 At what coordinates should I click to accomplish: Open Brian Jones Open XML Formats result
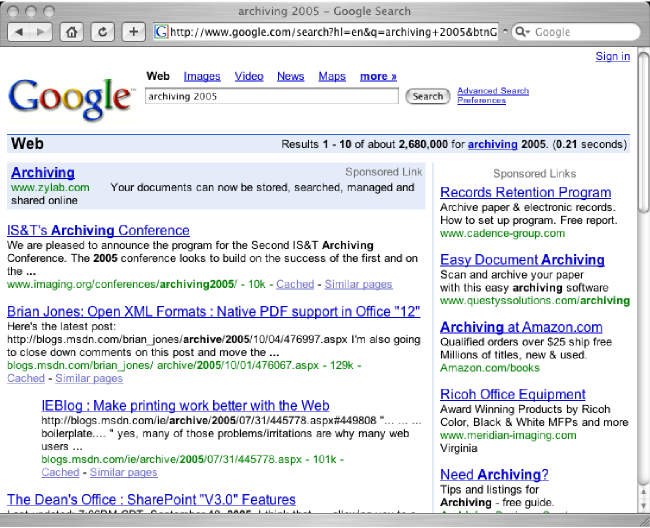[x=213, y=311]
